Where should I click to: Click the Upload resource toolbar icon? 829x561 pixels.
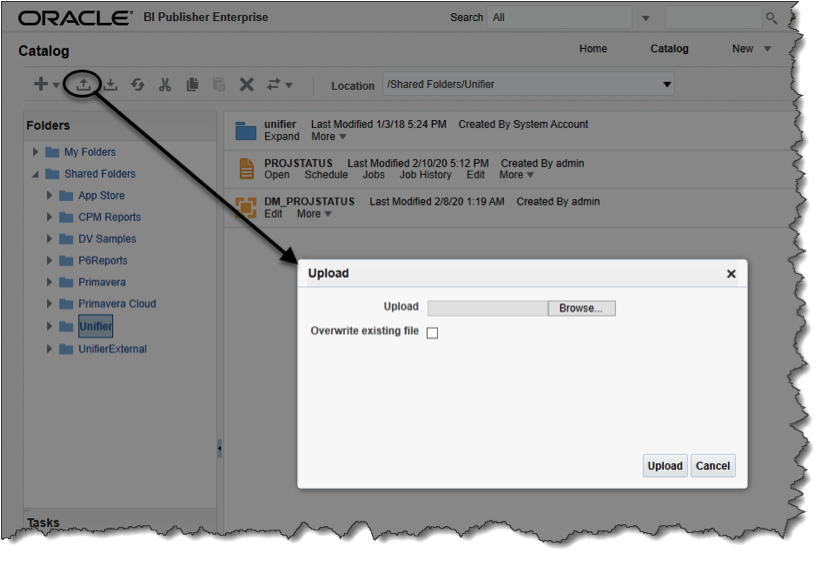[x=83, y=85]
